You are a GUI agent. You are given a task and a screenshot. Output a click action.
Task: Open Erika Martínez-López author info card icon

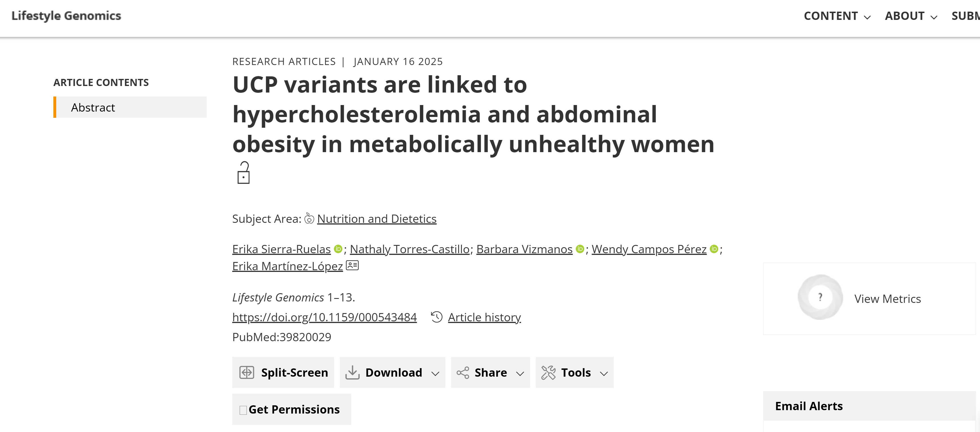pyautogui.click(x=352, y=265)
